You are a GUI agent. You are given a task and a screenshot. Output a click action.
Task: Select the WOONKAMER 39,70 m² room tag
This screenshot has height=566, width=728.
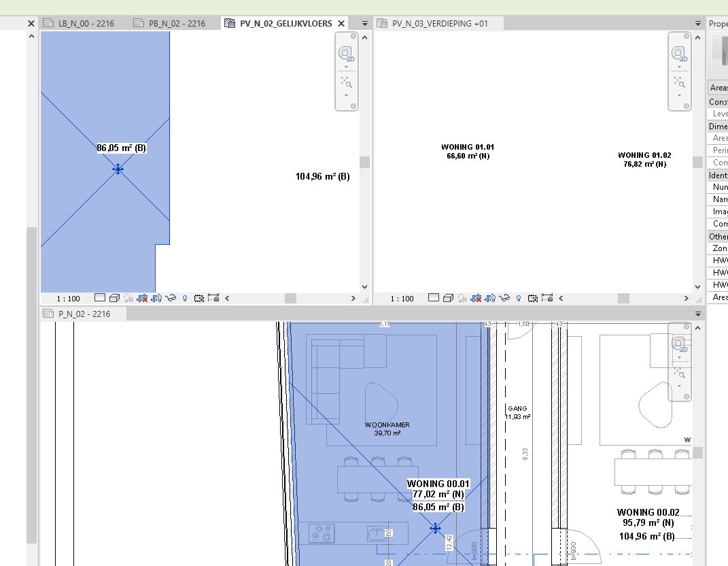387,429
